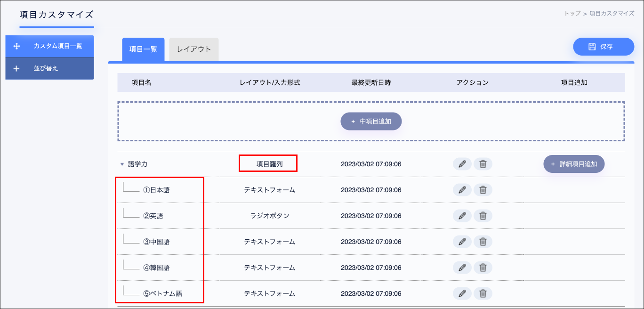Image resolution: width=644 pixels, height=309 pixels.
Task: Collapse the 語学力 group triangle
Action: pos(122,164)
